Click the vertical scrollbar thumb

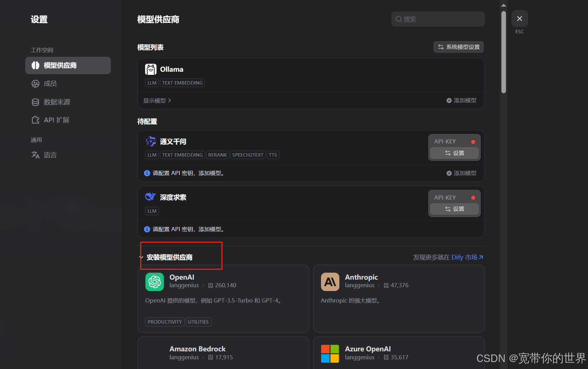[504, 52]
